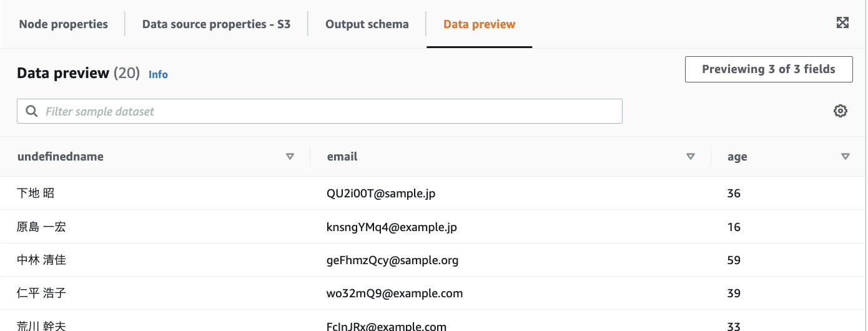Click the expand panel fullscreen icon

click(842, 23)
